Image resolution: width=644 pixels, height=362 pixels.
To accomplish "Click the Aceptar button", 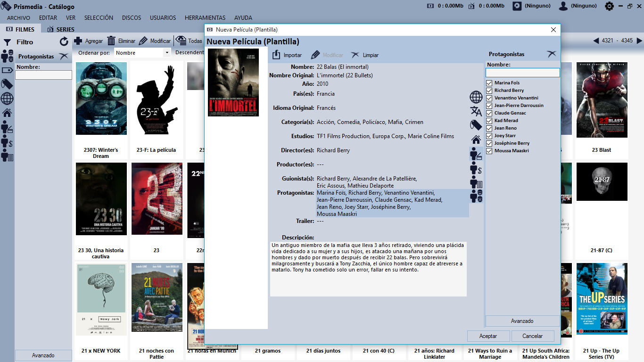I will (488, 336).
